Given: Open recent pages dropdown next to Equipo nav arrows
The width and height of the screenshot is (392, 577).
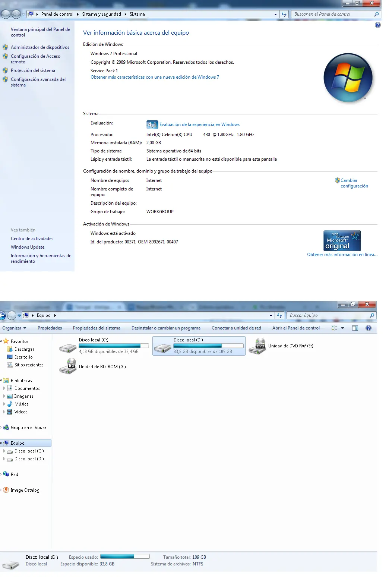Looking at the screenshot, I should [x=19, y=315].
